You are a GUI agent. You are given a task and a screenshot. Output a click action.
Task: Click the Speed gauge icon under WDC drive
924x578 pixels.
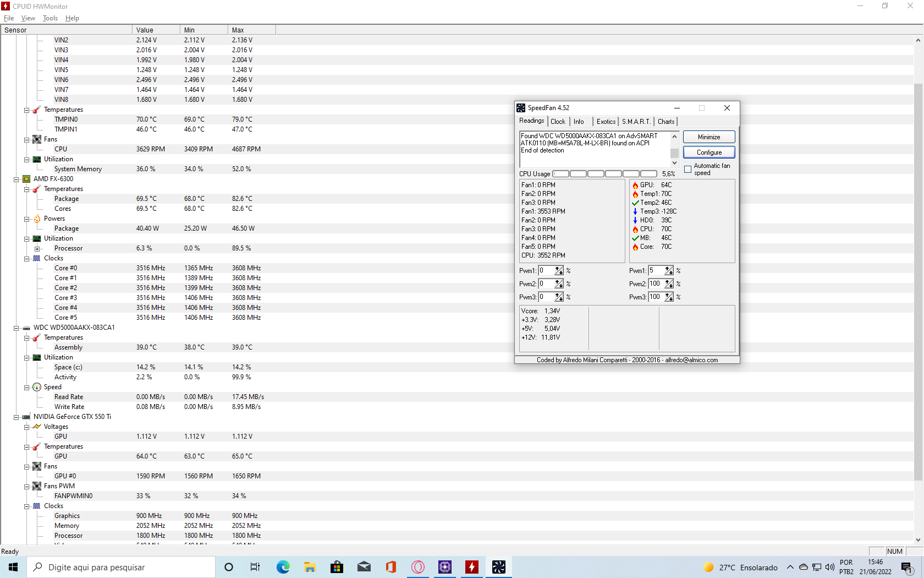click(37, 387)
